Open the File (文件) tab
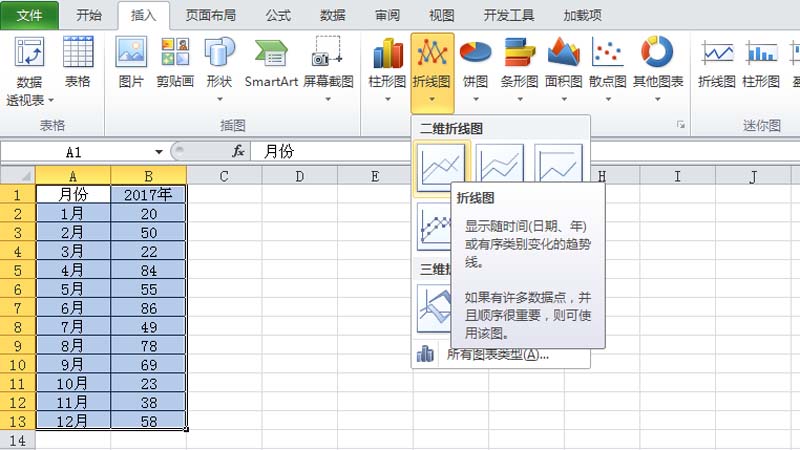This screenshot has width=800, height=450. click(x=30, y=15)
